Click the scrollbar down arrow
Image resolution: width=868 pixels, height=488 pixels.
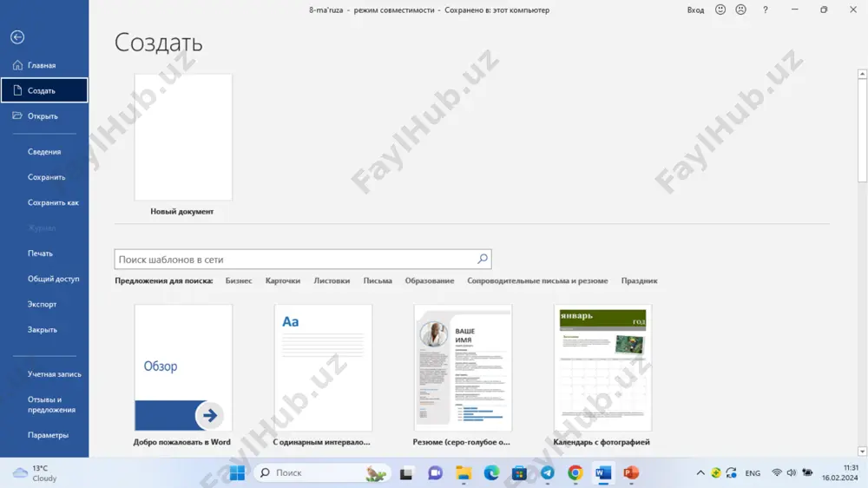tap(862, 452)
